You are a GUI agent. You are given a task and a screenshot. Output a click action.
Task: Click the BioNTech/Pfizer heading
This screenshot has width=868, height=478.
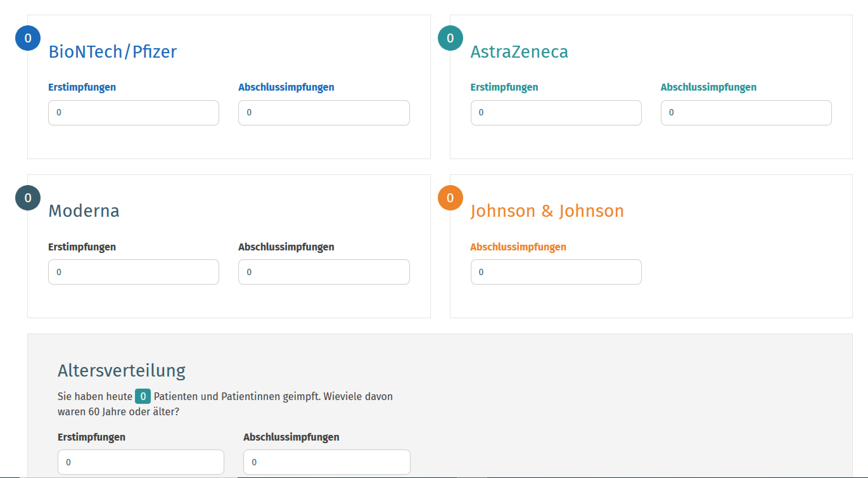tap(112, 52)
